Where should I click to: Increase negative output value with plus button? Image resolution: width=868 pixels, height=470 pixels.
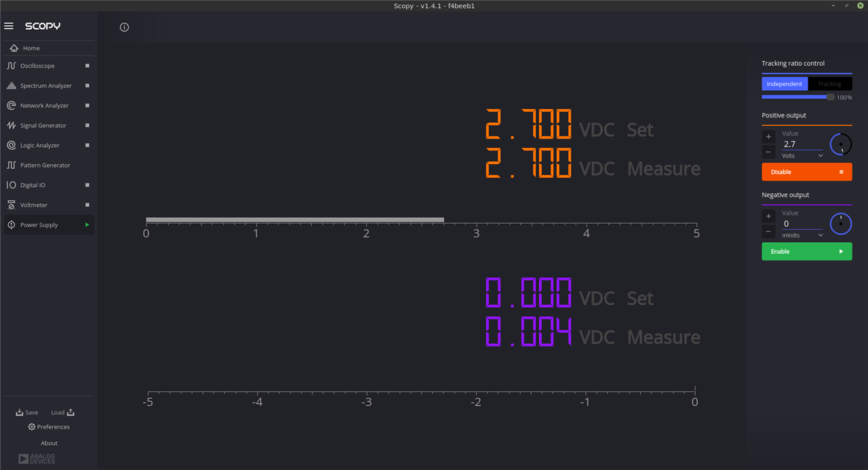[x=768, y=216]
